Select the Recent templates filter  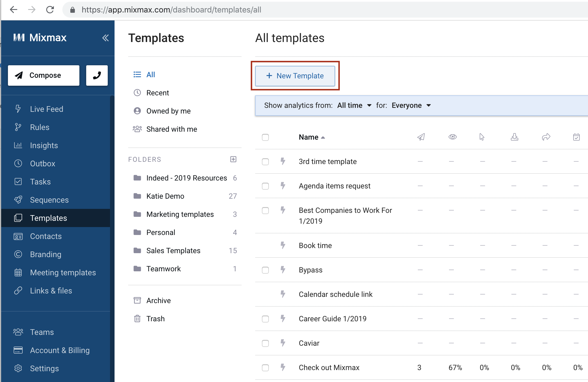point(158,93)
